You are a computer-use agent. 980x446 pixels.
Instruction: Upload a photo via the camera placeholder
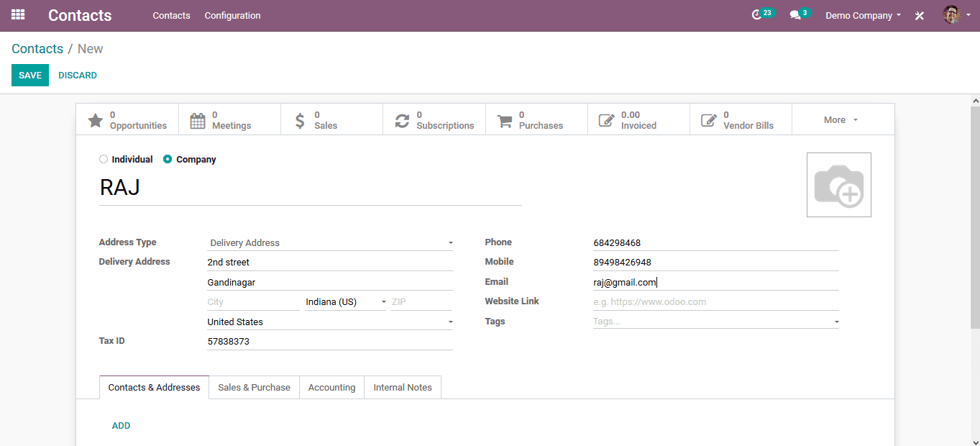(x=839, y=185)
